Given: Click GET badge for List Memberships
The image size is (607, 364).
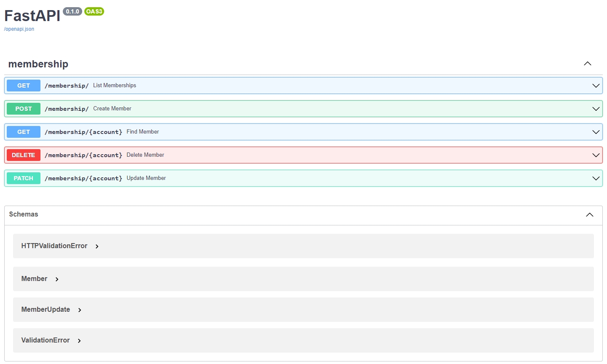Looking at the screenshot, I should click(24, 86).
